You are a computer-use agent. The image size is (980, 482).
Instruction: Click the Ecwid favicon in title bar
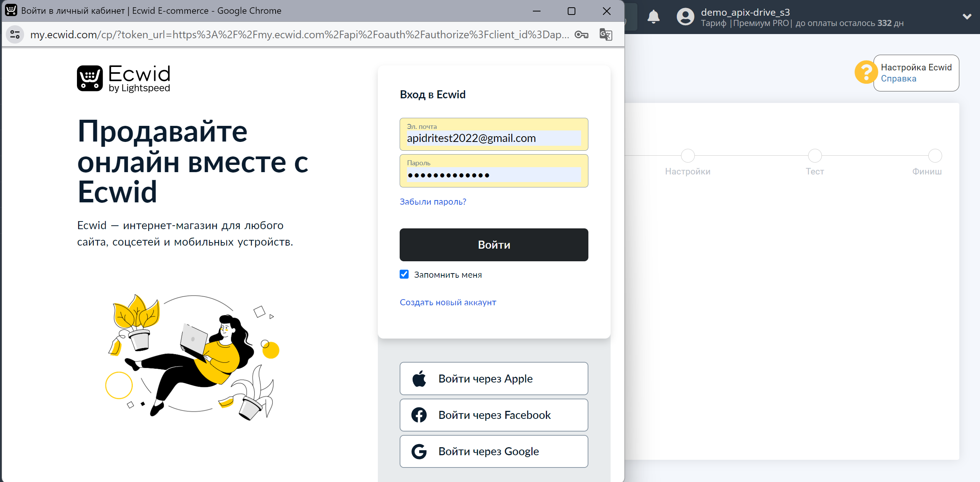click(11, 10)
